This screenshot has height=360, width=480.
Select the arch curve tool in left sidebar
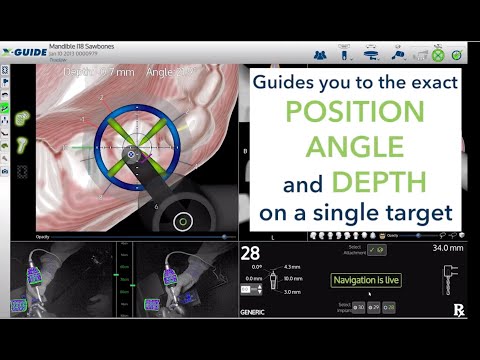pos(5,95)
